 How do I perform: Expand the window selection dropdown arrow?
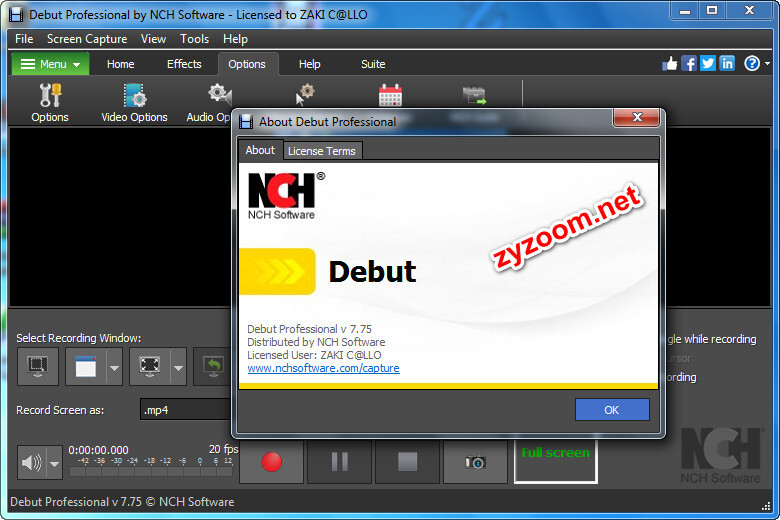point(114,368)
